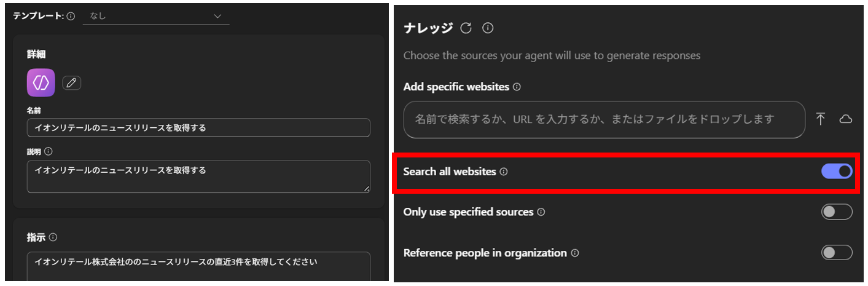Click the info icon next to 説明
The height and width of the screenshot is (286, 868).
pyautogui.click(x=49, y=151)
